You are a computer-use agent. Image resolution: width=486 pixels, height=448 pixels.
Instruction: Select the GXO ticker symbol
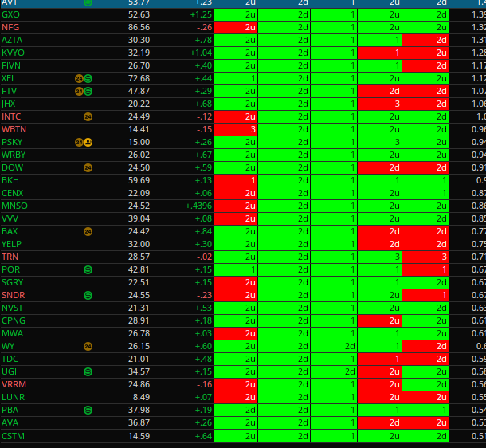10,14
